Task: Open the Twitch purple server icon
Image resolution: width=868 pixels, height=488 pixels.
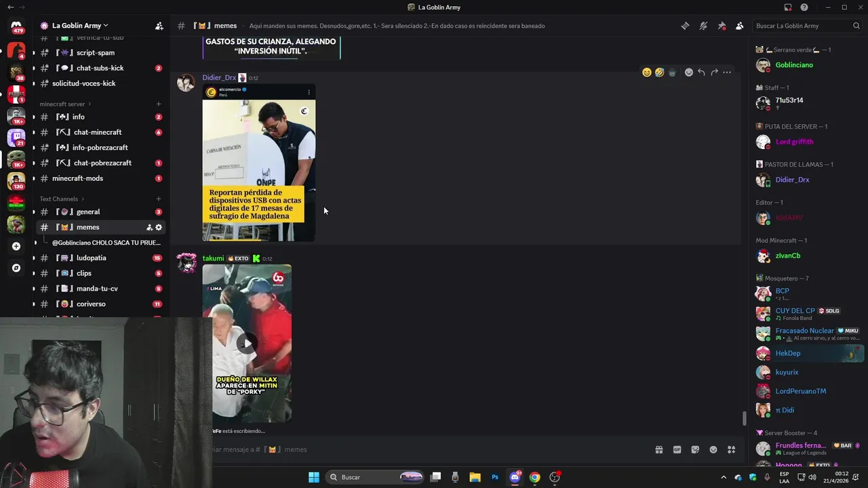Action: pos(16,138)
